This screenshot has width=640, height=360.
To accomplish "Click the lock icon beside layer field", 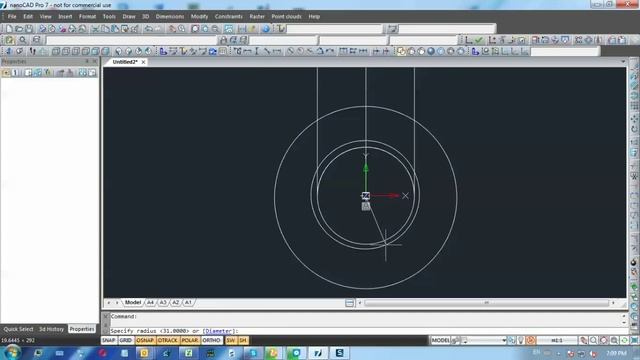I will tap(223, 40).
